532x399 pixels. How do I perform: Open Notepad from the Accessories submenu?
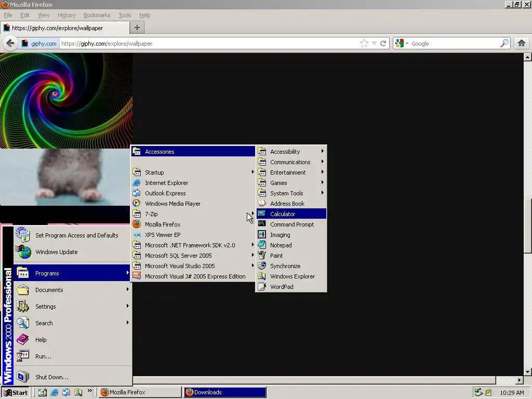pos(291,245)
